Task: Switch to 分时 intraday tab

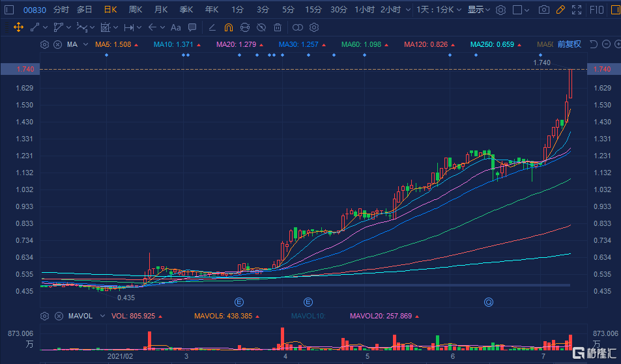Action: (x=61, y=10)
